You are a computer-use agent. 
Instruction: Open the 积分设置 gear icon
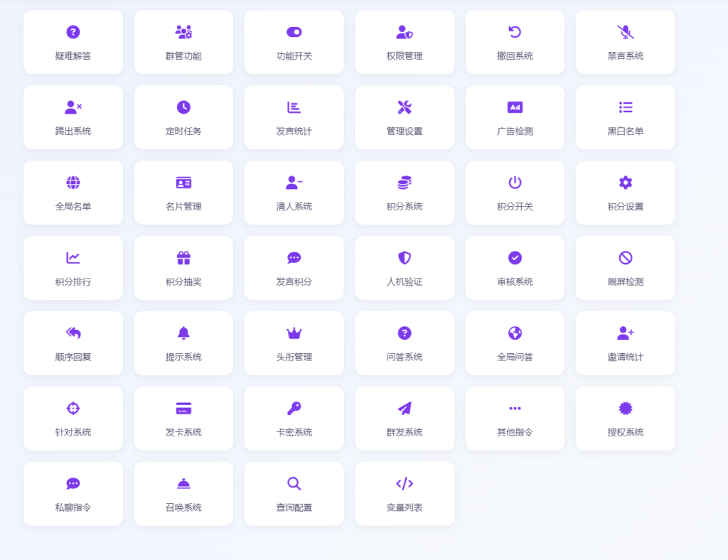[626, 183]
